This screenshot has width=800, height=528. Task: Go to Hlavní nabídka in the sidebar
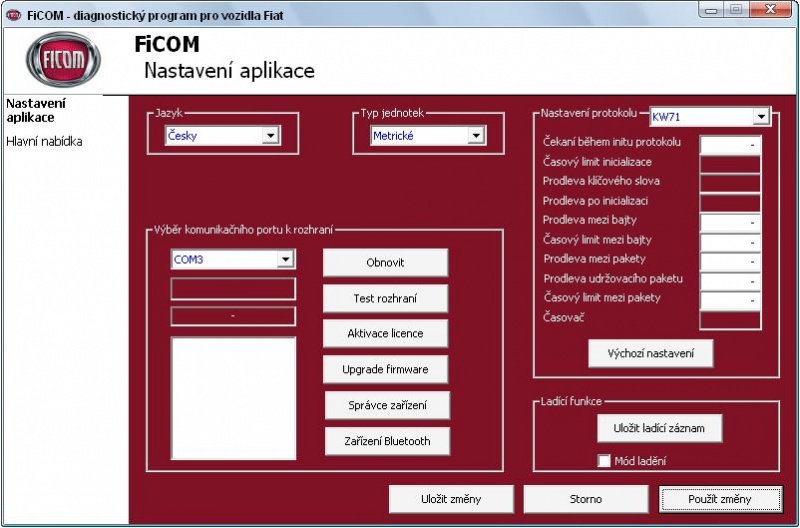(44, 142)
